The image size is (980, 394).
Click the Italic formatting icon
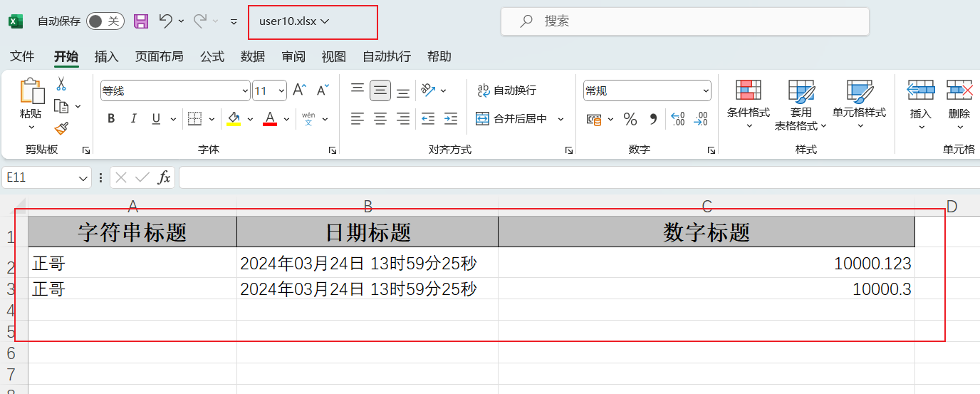(x=133, y=119)
